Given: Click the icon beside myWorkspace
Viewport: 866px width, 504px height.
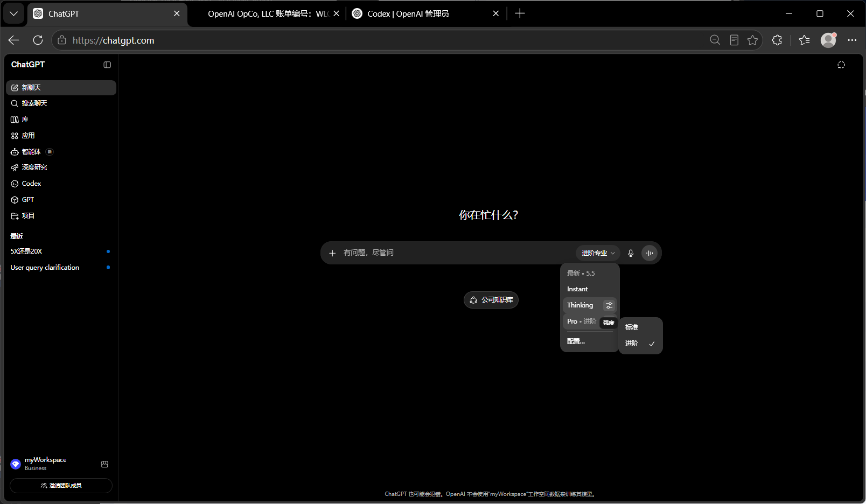Looking at the screenshot, I should click(104, 464).
